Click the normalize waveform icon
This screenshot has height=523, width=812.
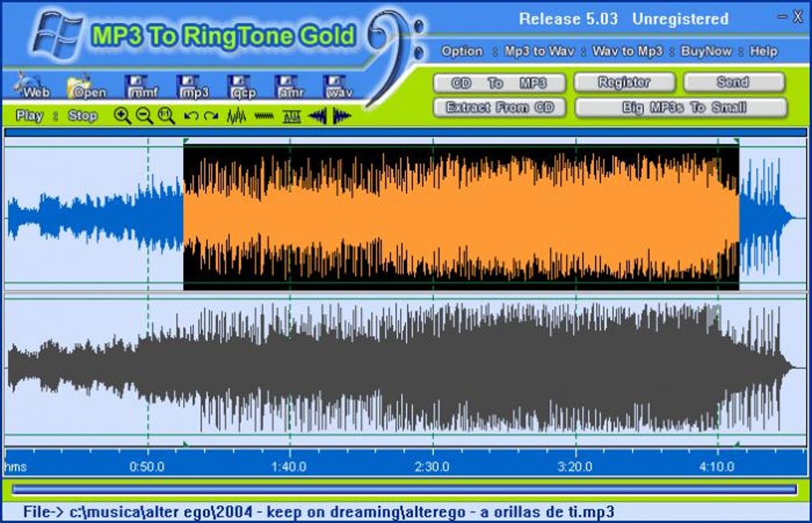(x=291, y=116)
